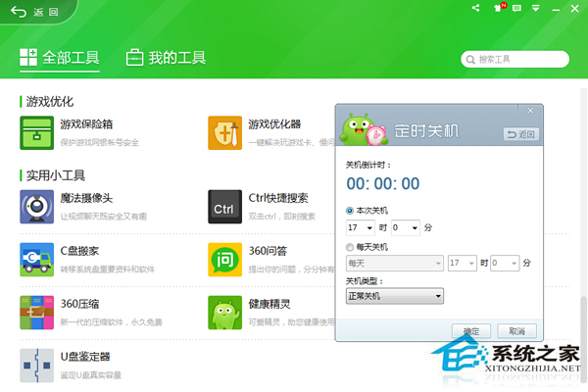The width and height of the screenshot is (588, 392).
Task: Open the skin shirt icon with badge
Action: coord(499,8)
